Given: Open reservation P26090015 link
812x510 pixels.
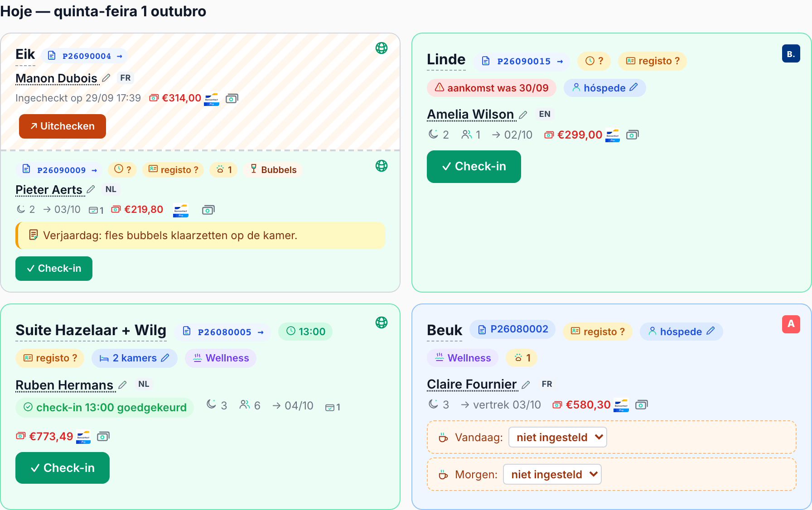Looking at the screenshot, I should [523, 61].
